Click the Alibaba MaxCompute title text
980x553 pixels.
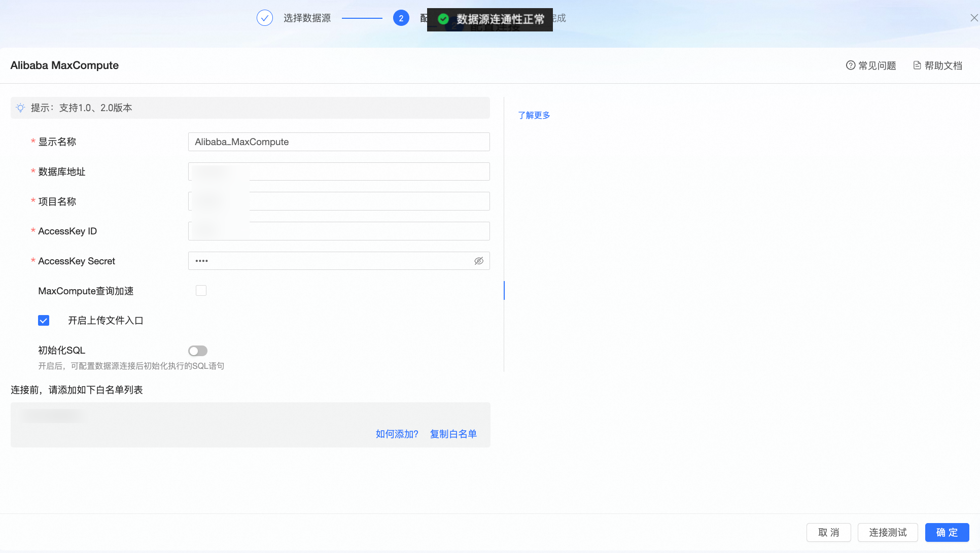(x=64, y=65)
